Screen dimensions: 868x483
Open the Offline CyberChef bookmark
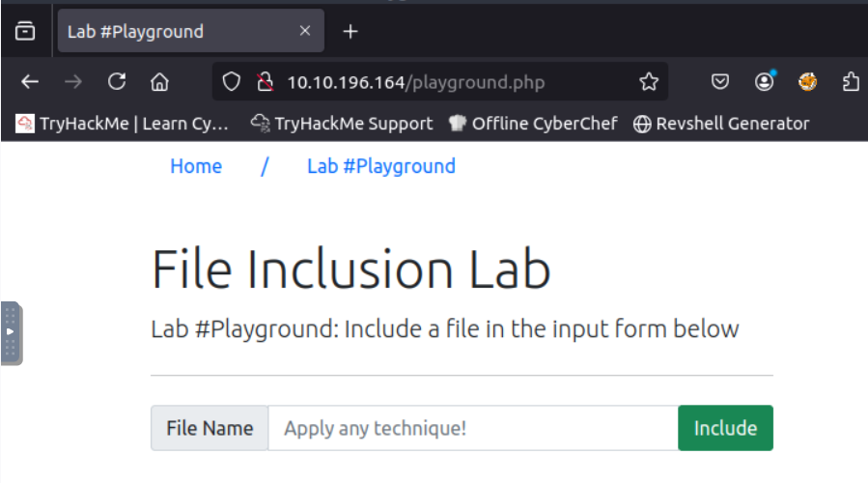pyautogui.click(x=533, y=124)
